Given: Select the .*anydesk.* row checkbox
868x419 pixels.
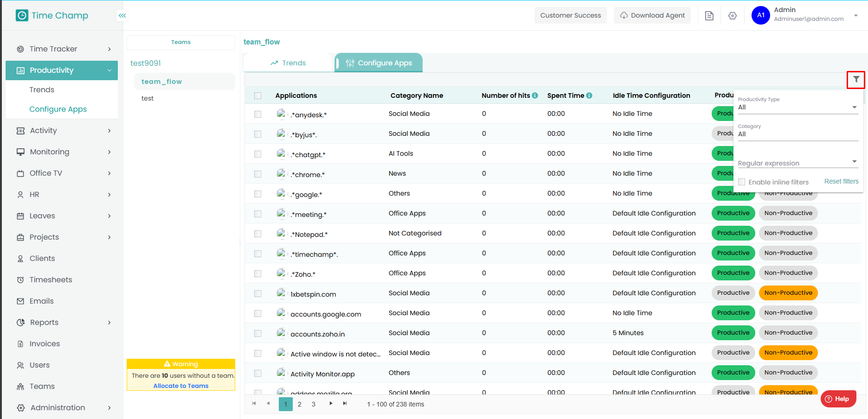Looking at the screenshot, I should tap(258, 114).
